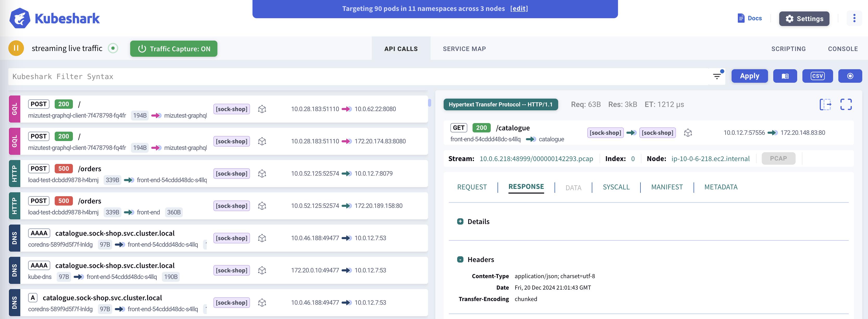Viewport: 868px width, 319px height.
Task: Open the three-dot overflow menu
Action: tap(854, 18)
